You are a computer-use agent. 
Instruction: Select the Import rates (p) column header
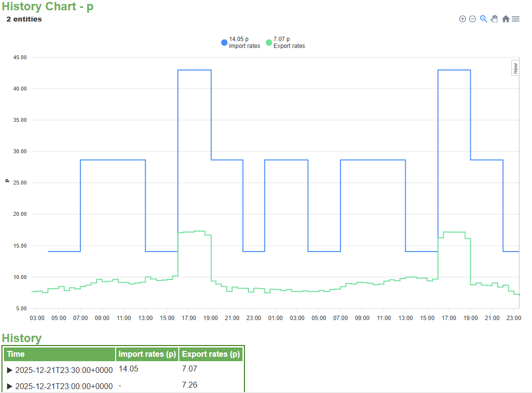point(147,354)
